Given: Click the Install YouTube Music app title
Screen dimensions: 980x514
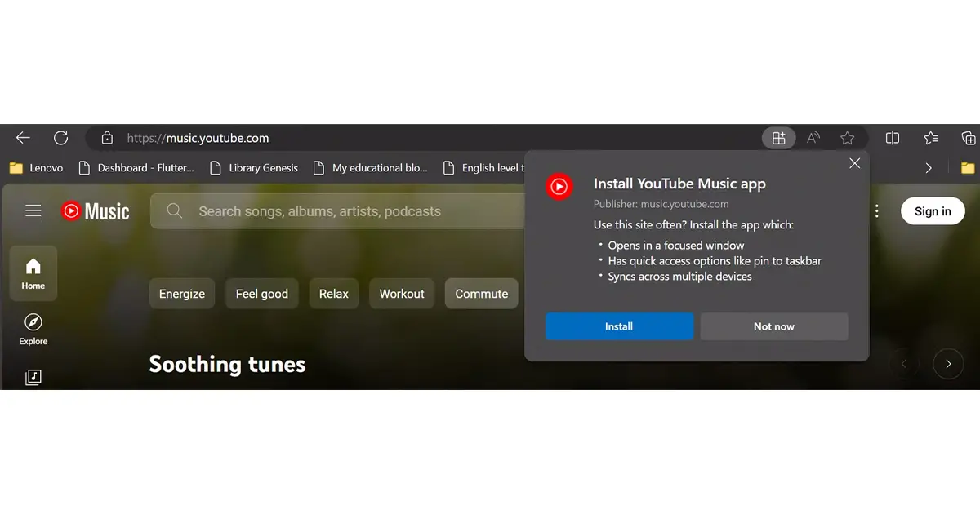Looking at the screenshot, I should [679, 184].
